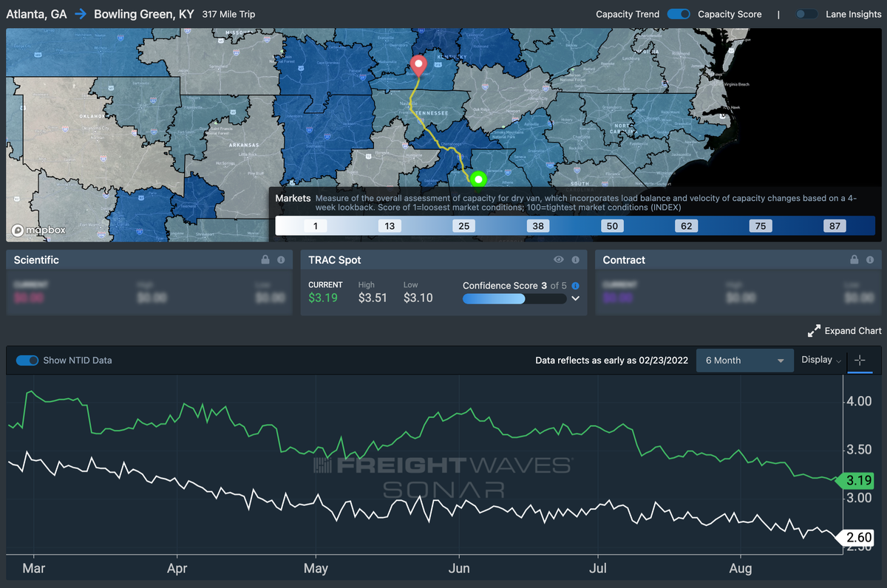
Task: Click the info icon beside Confidence Score
Action: pos(576,285)
